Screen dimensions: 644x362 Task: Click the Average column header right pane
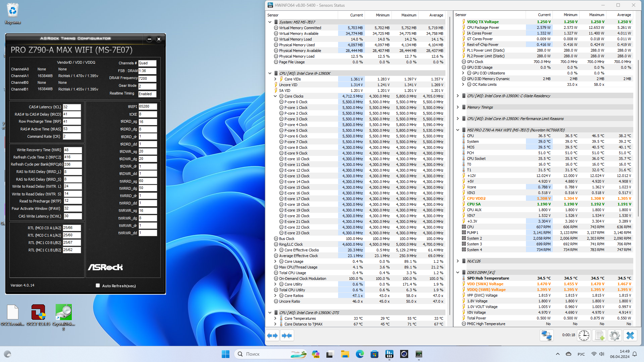pyautogui.click(x=624, y=15)
